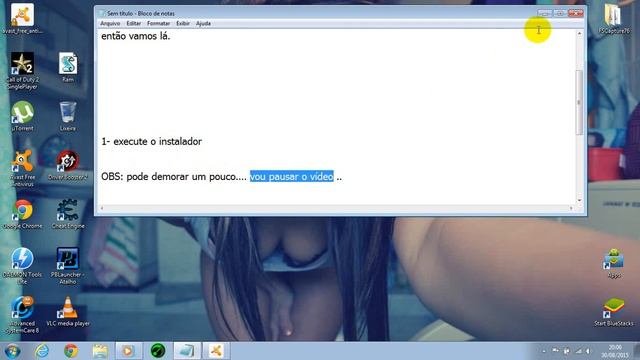640x360 pixels.
Task: Show hidden system tray icons arrow
Action: tap(544, 351)
